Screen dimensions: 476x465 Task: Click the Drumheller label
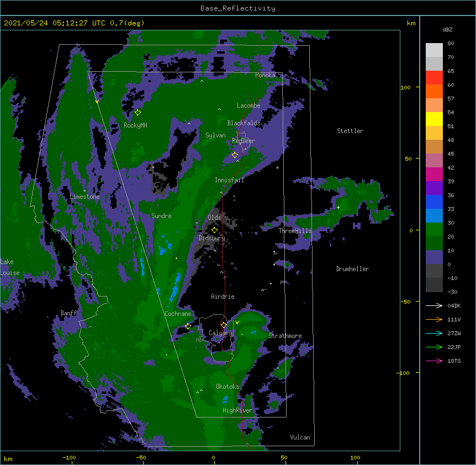352,269
